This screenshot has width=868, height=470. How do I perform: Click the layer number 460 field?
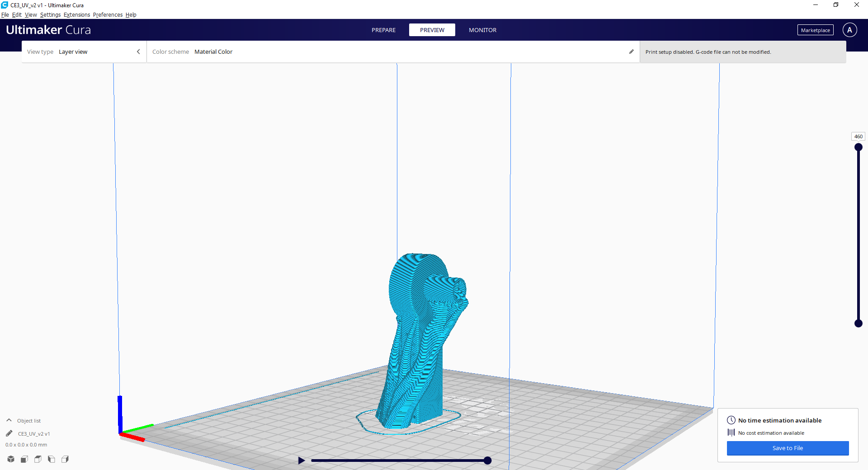[859, 136]
